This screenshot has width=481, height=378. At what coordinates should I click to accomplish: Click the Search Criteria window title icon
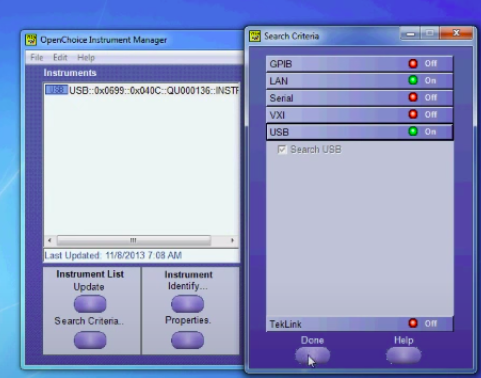pos(255,36)
